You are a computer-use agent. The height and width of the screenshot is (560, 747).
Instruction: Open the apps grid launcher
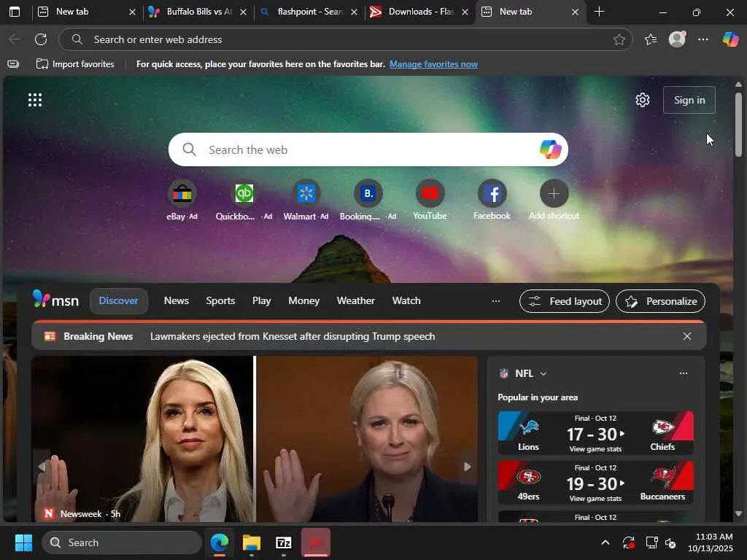(x=35, y=100)
